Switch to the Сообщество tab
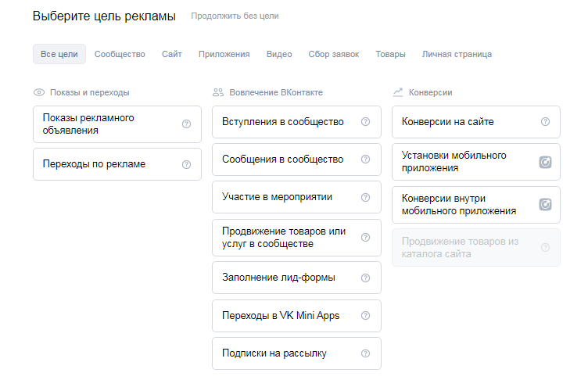 pyautogui.click(x=120, y=54)
